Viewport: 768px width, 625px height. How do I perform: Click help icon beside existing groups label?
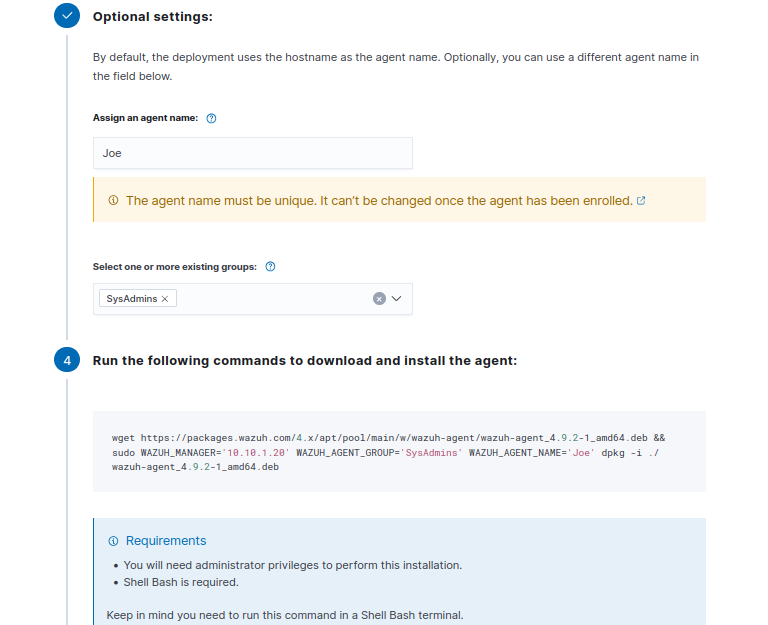270,267
